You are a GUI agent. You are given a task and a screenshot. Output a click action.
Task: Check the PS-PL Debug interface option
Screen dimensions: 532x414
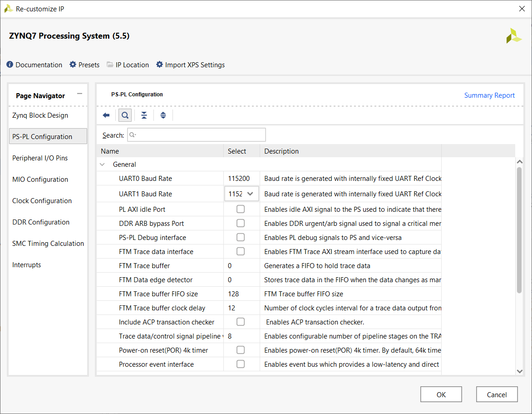[x=241, y=237]
